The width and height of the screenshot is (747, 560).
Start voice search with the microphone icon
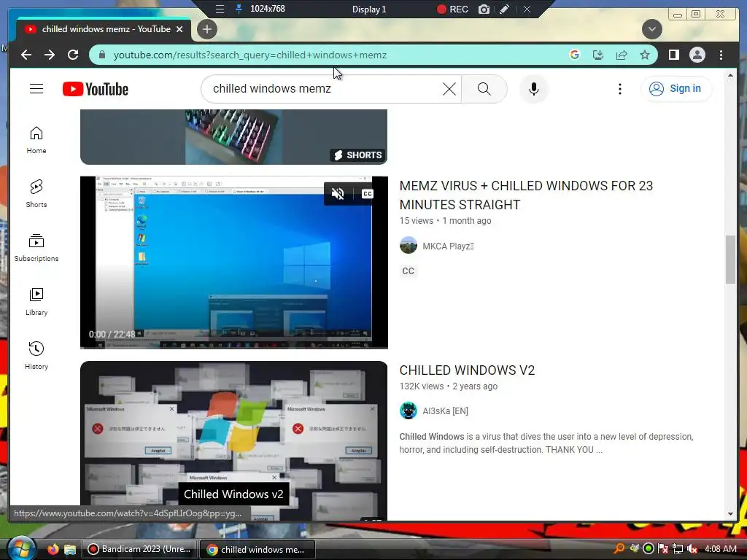click(534, 89)
